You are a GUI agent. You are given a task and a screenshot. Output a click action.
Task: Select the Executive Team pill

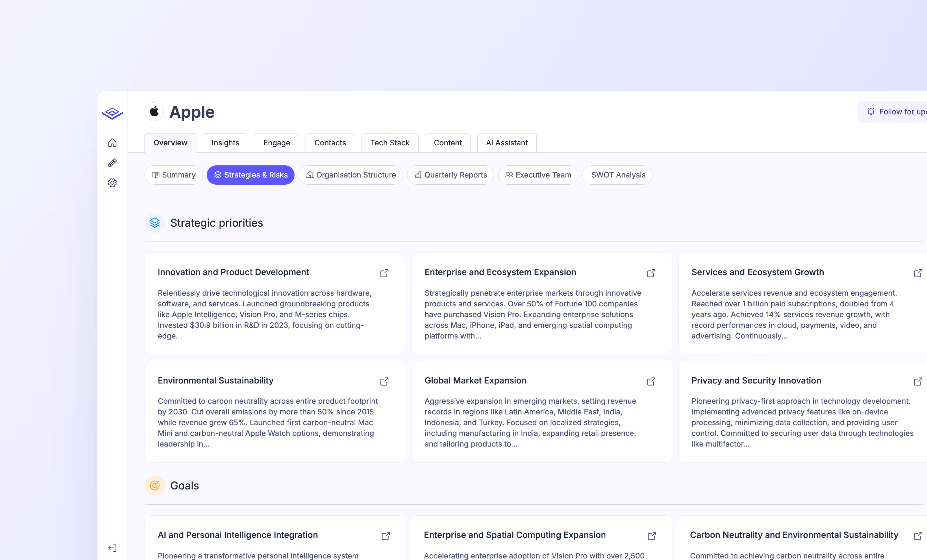click(538, 175)
